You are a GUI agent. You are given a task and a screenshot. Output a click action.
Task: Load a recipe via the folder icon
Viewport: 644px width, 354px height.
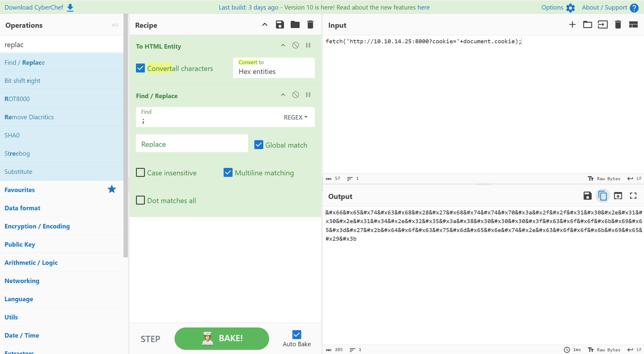click(x=295, y=25)
